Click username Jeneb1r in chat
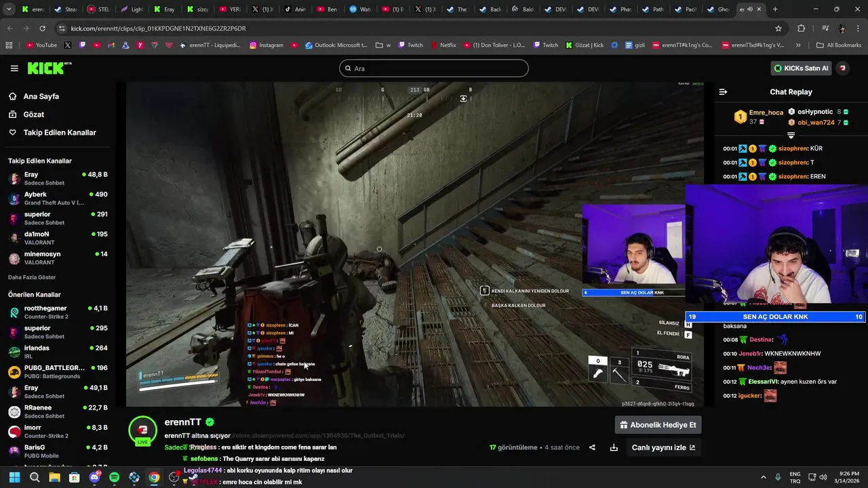The image size is (868, 488). point(750,354)
